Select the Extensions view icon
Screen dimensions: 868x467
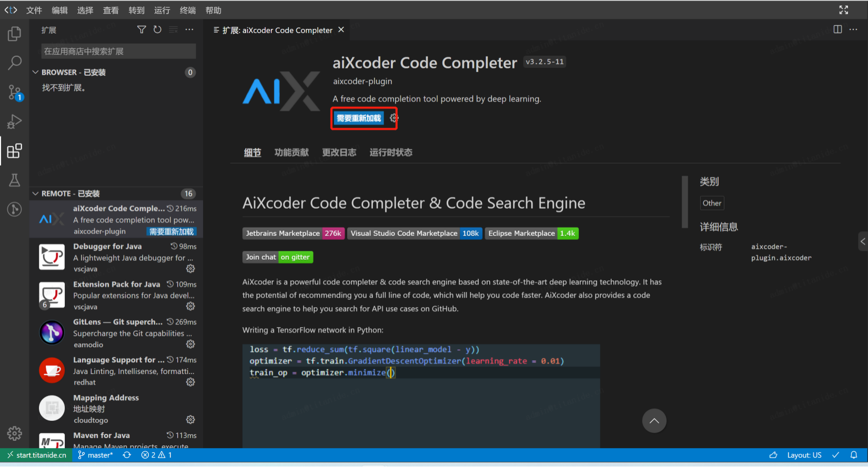click(14, 151)
